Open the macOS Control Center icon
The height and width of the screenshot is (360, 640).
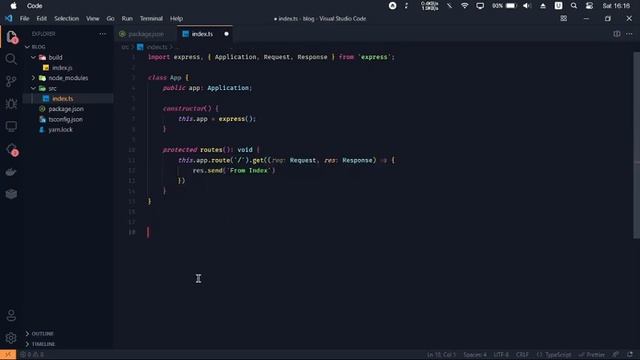[589, 6]
